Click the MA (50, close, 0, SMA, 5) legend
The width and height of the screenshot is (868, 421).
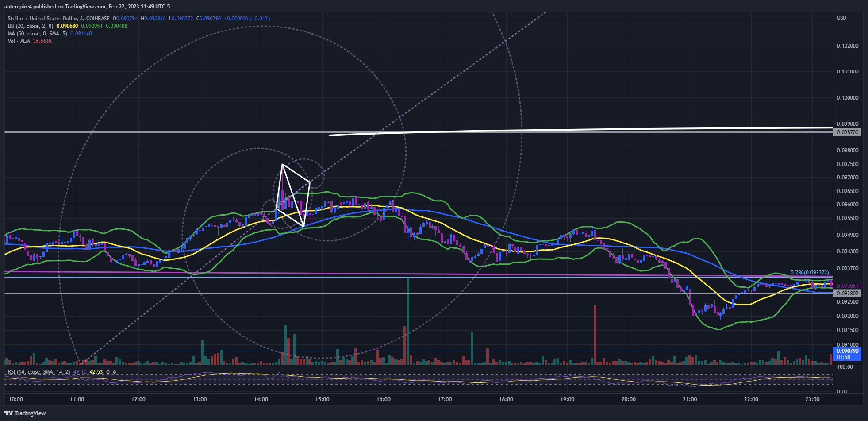(38, 34)
